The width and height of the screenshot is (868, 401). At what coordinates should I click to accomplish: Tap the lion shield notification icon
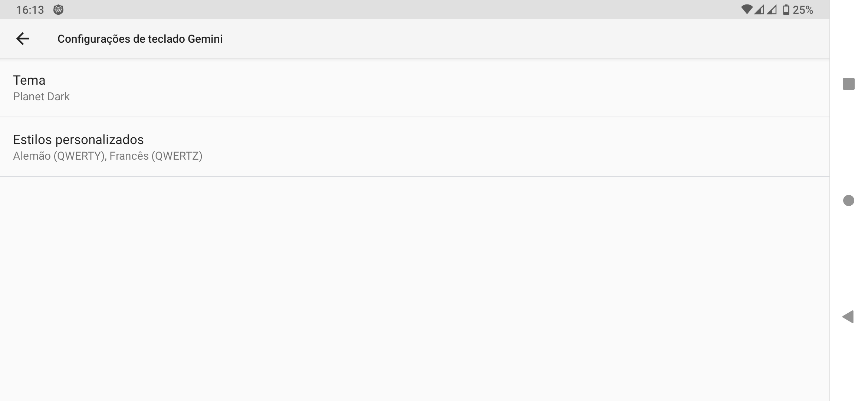[58, 10]
